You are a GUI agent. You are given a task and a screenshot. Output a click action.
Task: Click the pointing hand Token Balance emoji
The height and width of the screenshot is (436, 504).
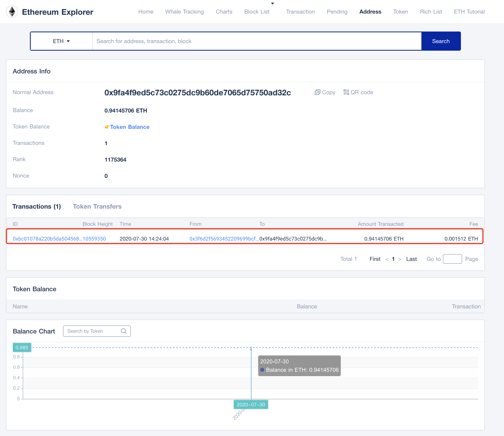pos(107,127)
